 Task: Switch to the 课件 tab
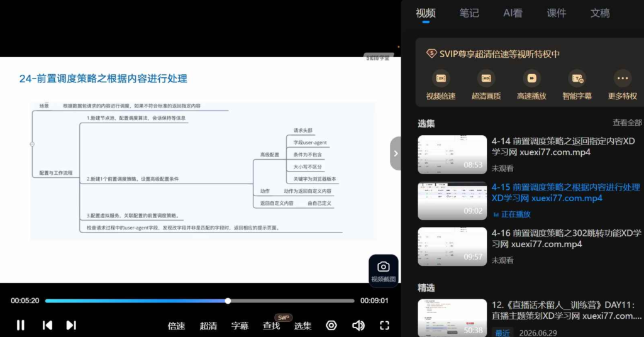click(557, 13)
